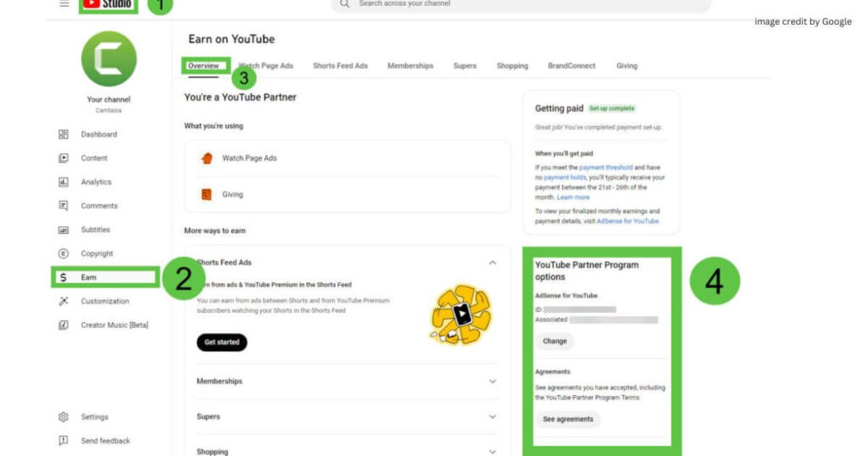Image resolution: width=868 pixels, height=456 pixels.
Task: Open Customization in the sidebar
Action: point(105,301)
